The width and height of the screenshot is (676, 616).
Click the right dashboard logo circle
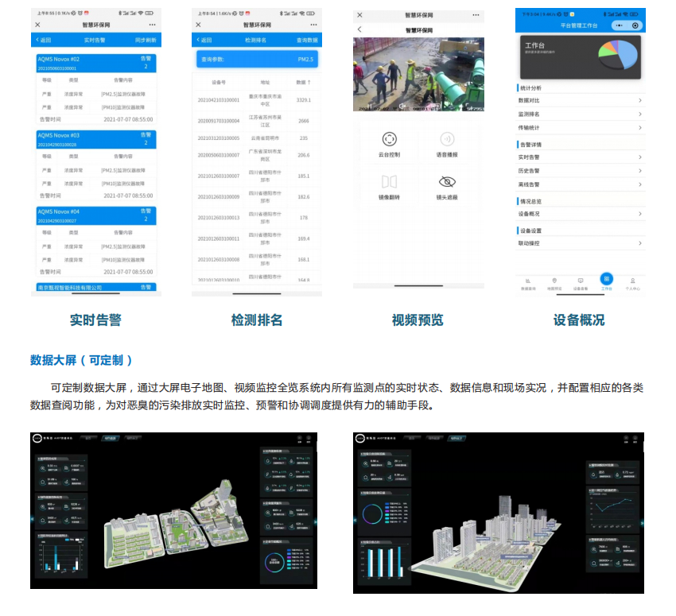coord(360,439)
